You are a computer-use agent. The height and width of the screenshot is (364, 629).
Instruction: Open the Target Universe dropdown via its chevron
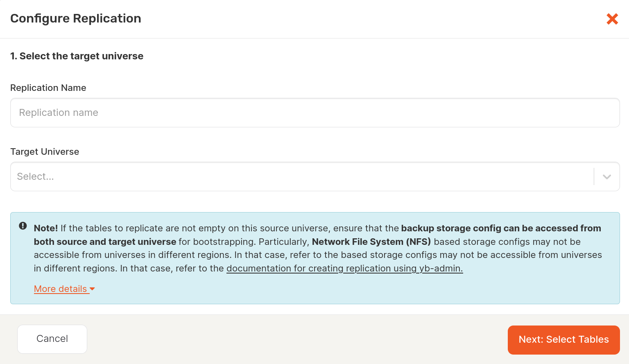pos(606,176)
